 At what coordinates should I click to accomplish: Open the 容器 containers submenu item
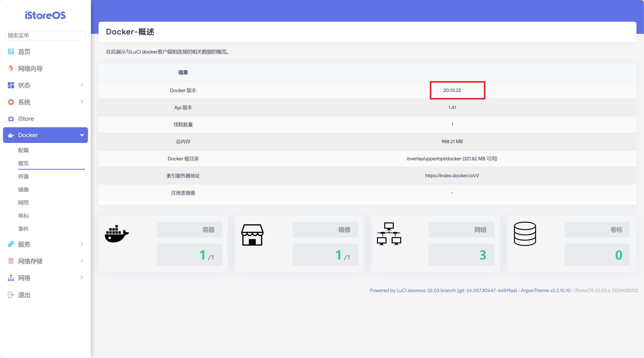click(x=23, y=176)
